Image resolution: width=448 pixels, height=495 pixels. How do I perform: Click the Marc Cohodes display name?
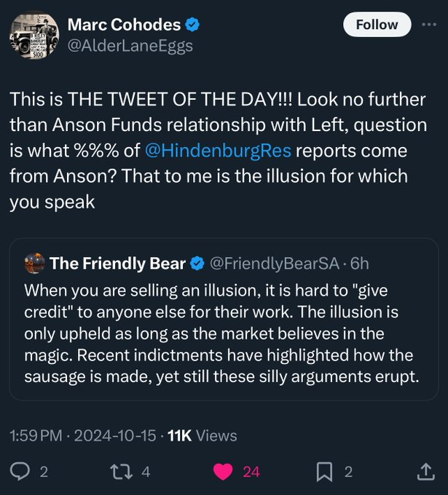(x=123, y=25)
